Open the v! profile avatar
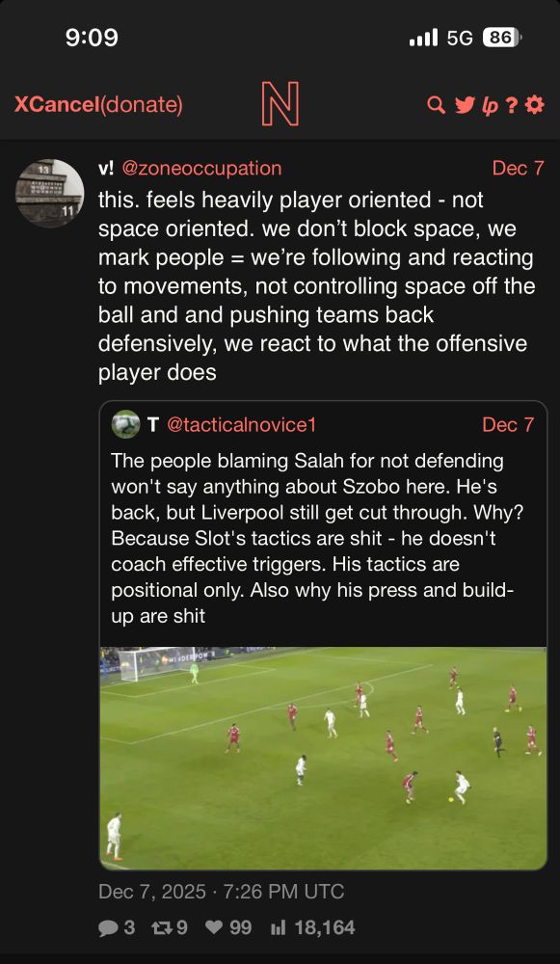 [49, 193]
